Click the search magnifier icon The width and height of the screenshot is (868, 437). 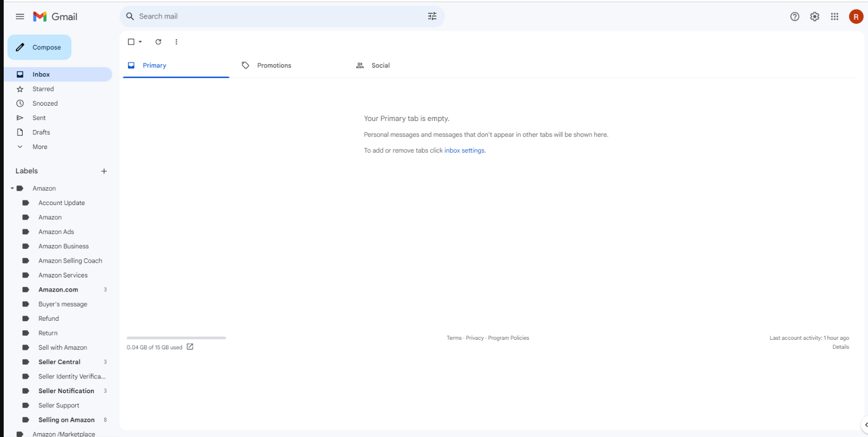[x=130, y=16]
